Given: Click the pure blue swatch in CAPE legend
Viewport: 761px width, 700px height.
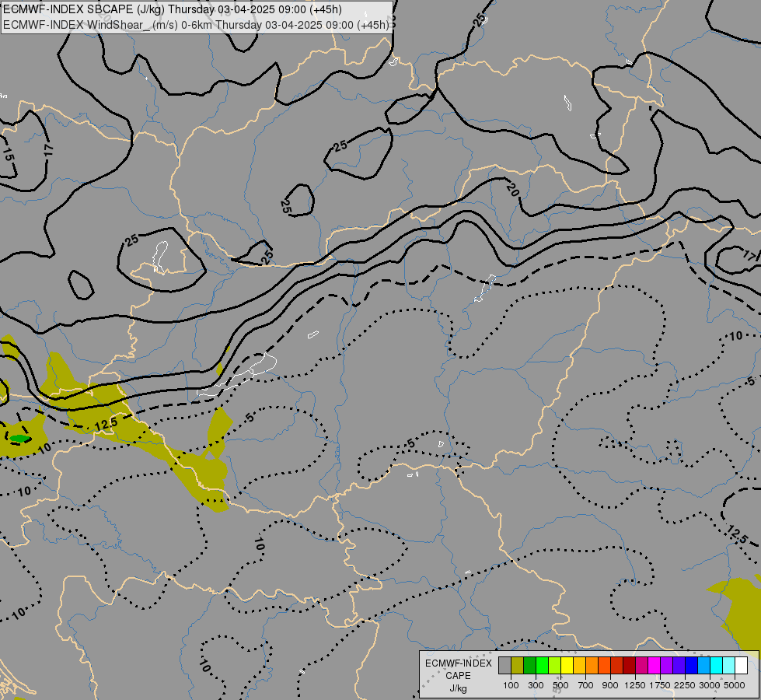Looking at the screenshot, I should coord(691,665).
